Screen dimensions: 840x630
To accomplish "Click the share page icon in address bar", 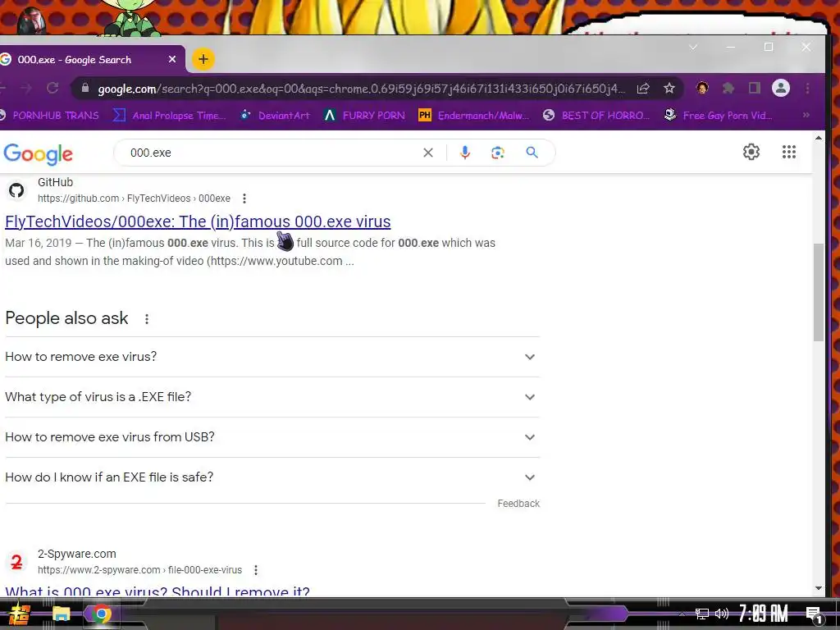I will tap(643, 89).
